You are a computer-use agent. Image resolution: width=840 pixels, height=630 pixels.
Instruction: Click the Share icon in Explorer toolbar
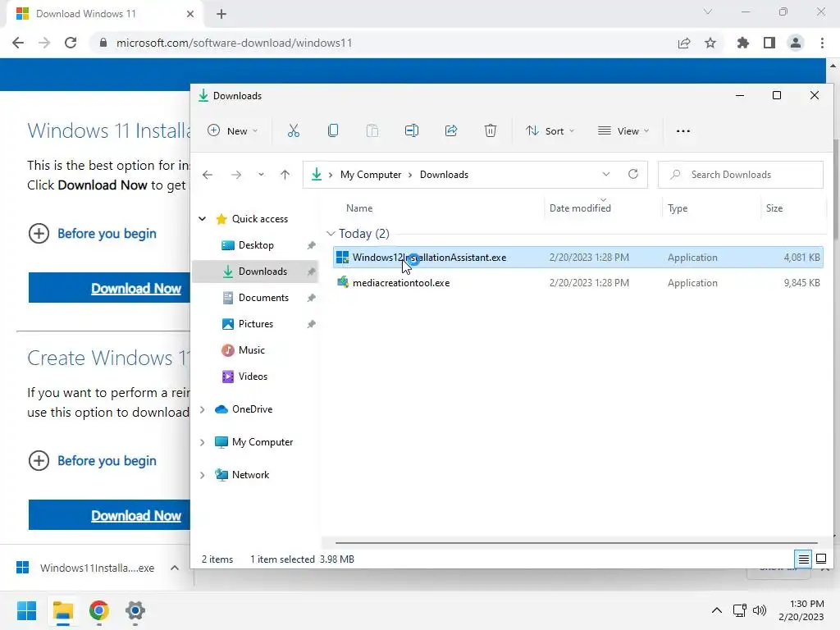click(451, 130)
